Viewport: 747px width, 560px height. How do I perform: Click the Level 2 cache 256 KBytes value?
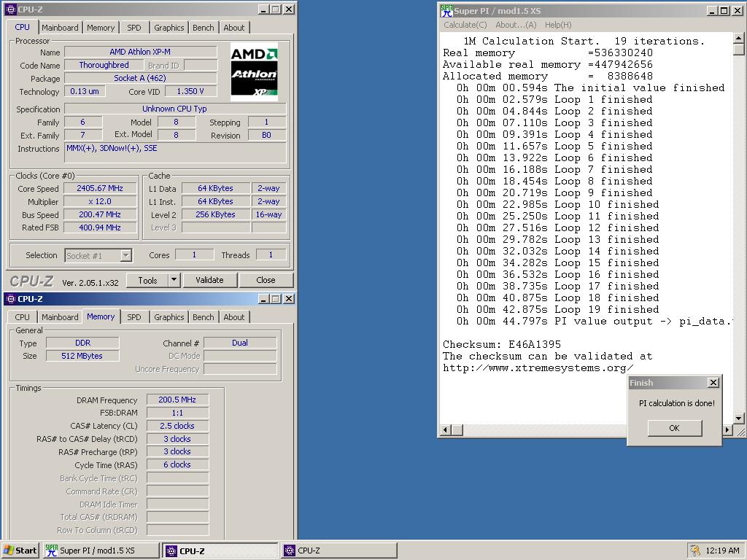click(216, 214)
